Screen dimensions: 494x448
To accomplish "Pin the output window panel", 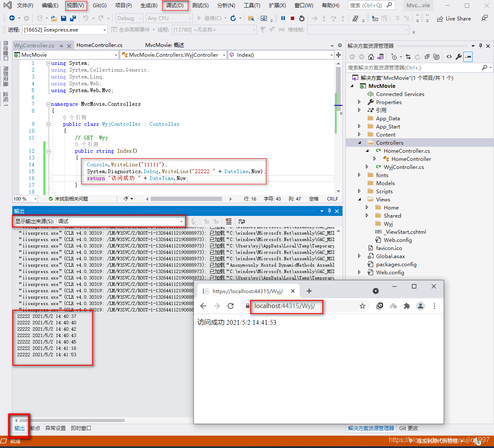I will tap(329, 211).
